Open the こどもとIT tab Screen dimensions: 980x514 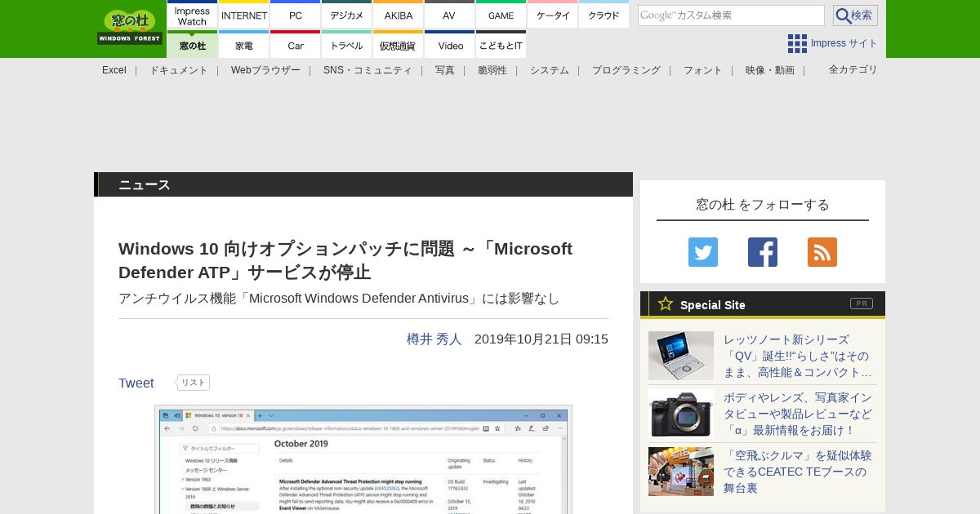tap(501, 45)
